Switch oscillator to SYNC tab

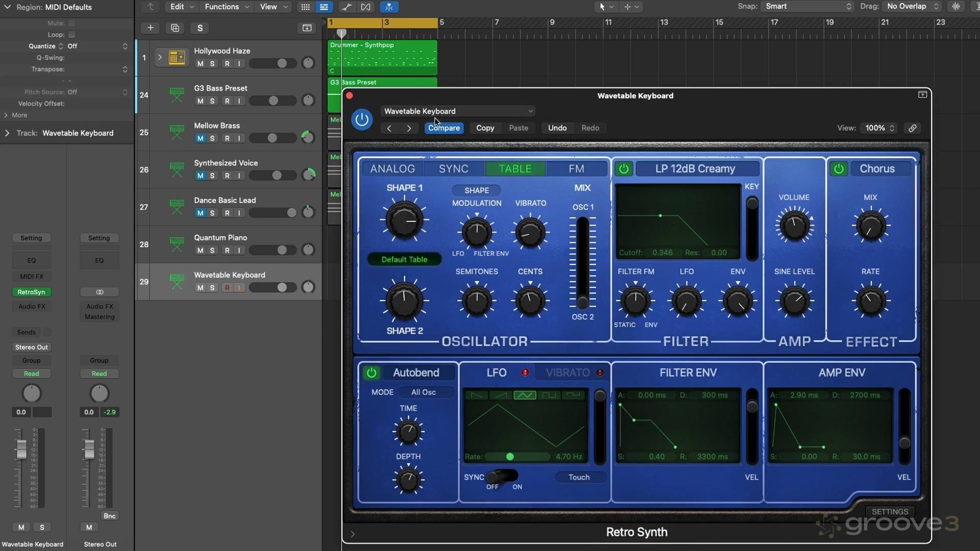pos(453,169)
